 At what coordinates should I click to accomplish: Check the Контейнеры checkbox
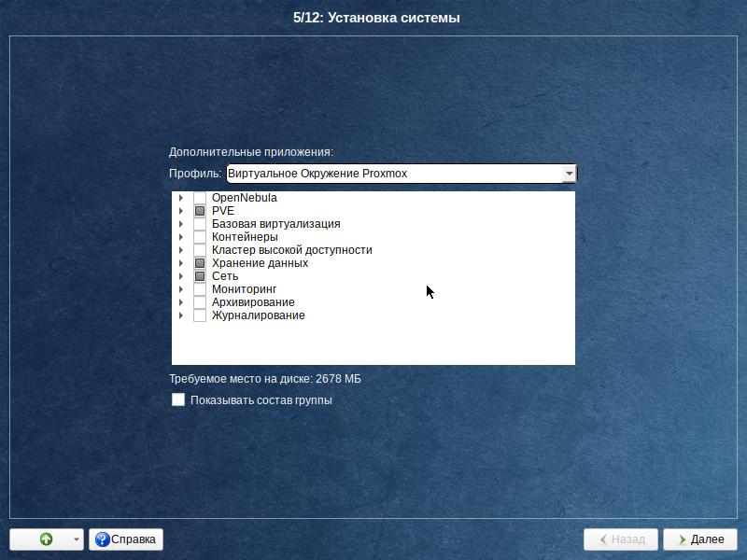[200, 237]
